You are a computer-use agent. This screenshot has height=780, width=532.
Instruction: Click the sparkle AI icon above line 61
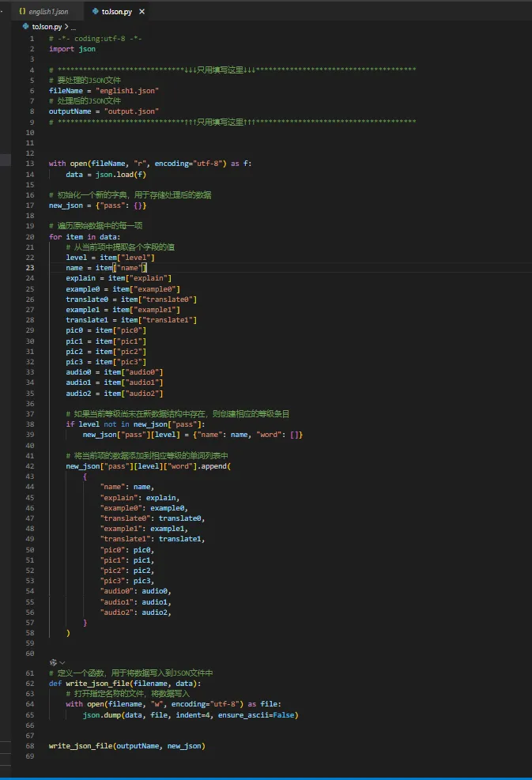[x=53, y=662]
